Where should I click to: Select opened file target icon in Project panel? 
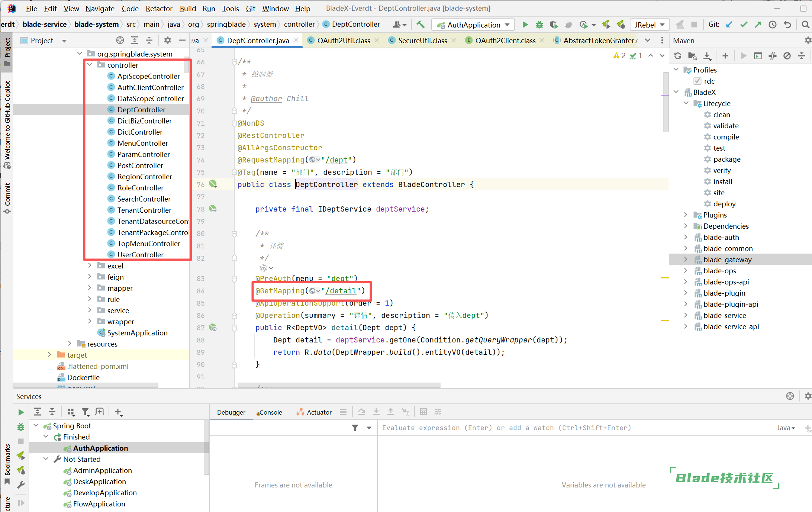pyautogui.click(x=120, y=40)
